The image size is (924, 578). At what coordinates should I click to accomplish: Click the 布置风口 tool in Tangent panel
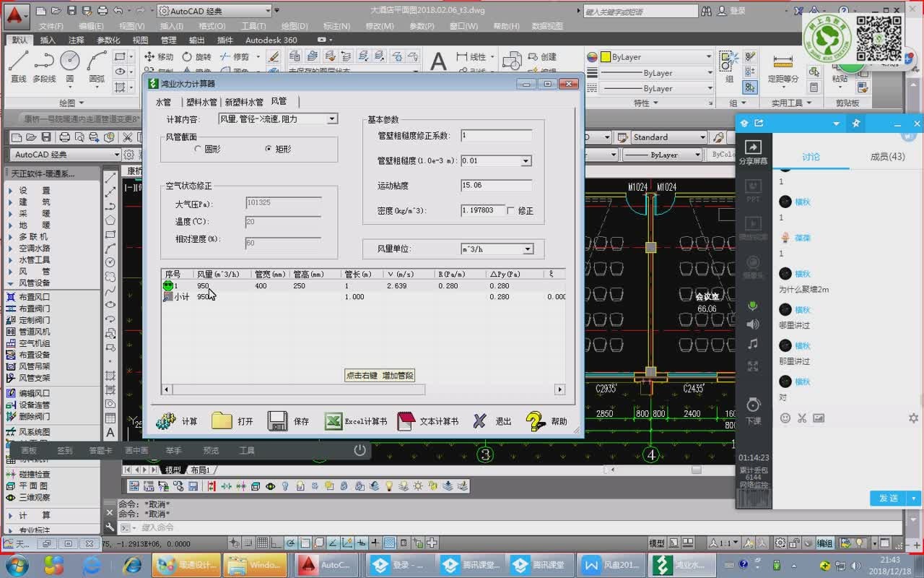click(x=28, y=297)
